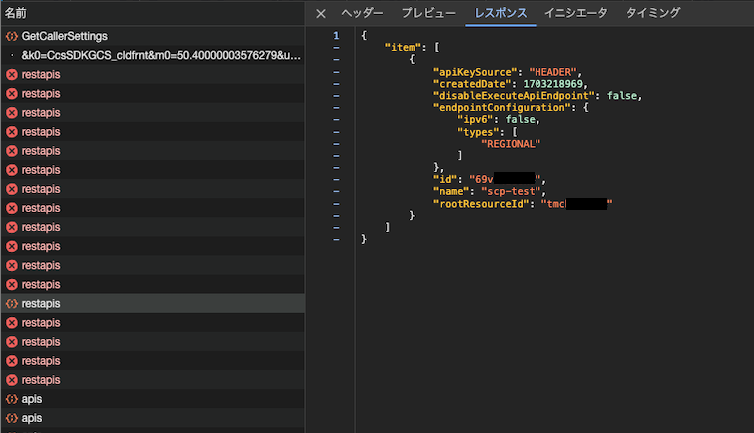Click the error icon of first failed restapis

coord(12,75)
